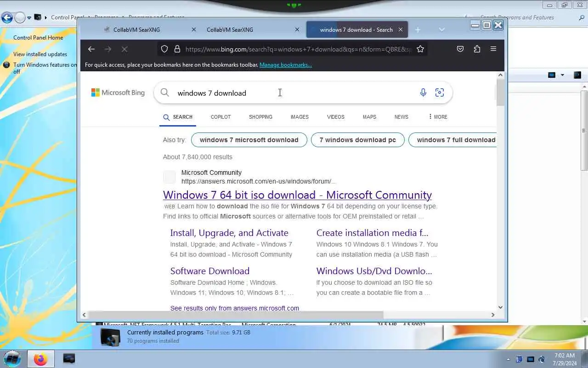Open Create installation media link
Image resolution: width=588 pixels, height=368 pixels.
click(372, 233)
